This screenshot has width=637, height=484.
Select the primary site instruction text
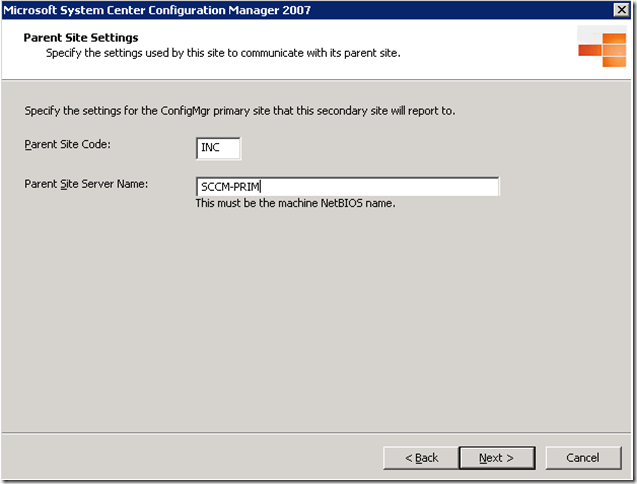pos(240,111)
